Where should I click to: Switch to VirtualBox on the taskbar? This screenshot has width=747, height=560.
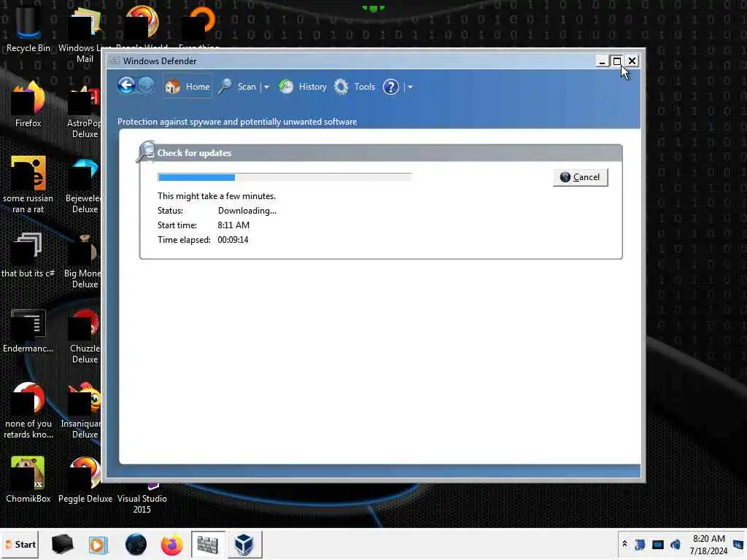click(x=244, y=544)
